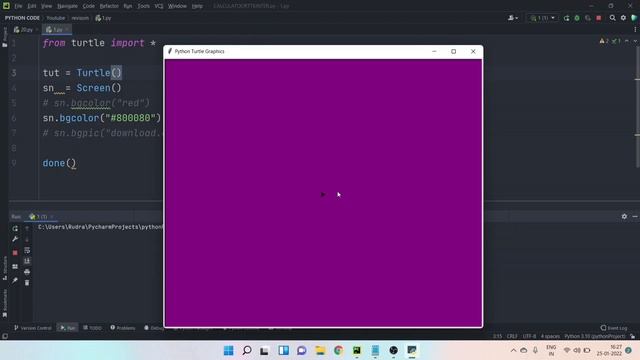Open the View menu
This screenshot has width=640, height=360.
point(47,6)
